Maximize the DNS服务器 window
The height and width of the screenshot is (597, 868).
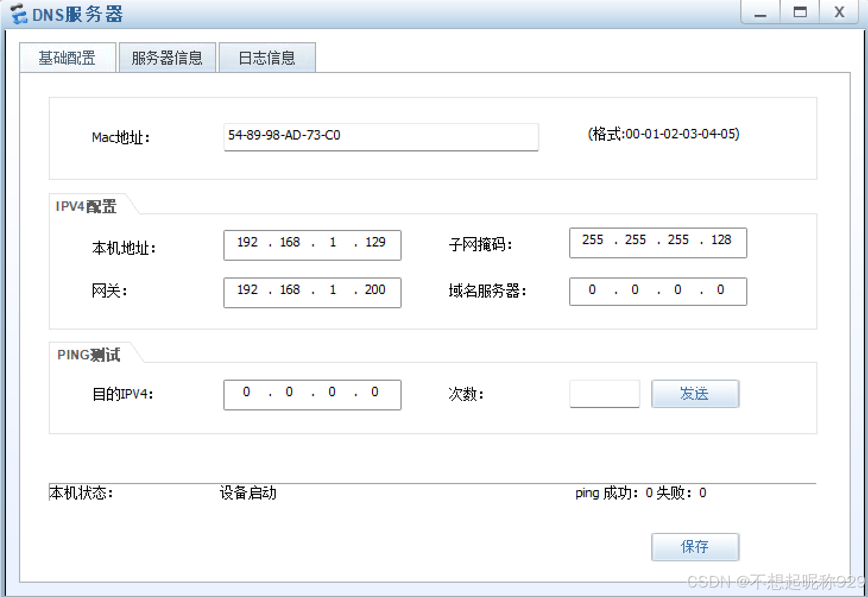coord(800,12)
